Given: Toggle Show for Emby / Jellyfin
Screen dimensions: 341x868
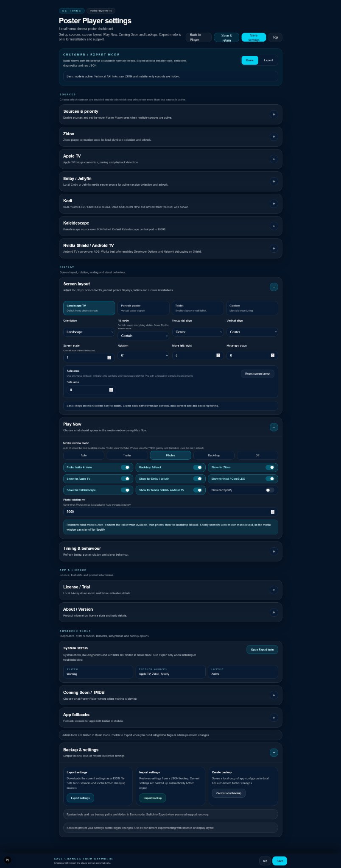Looking at the screenshot, I should pos(198,479).
